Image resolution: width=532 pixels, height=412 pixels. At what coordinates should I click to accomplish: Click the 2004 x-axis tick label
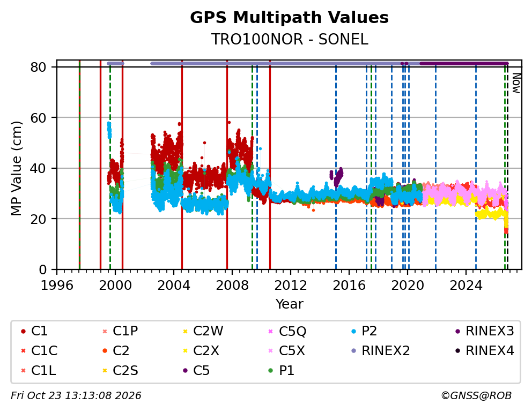[x=174, y=286]
